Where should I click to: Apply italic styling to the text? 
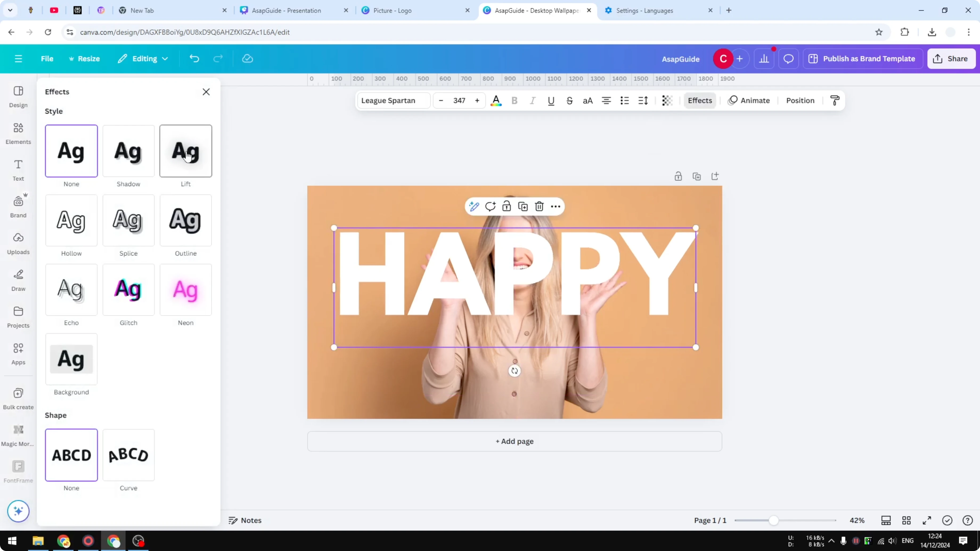click(533, 100)
